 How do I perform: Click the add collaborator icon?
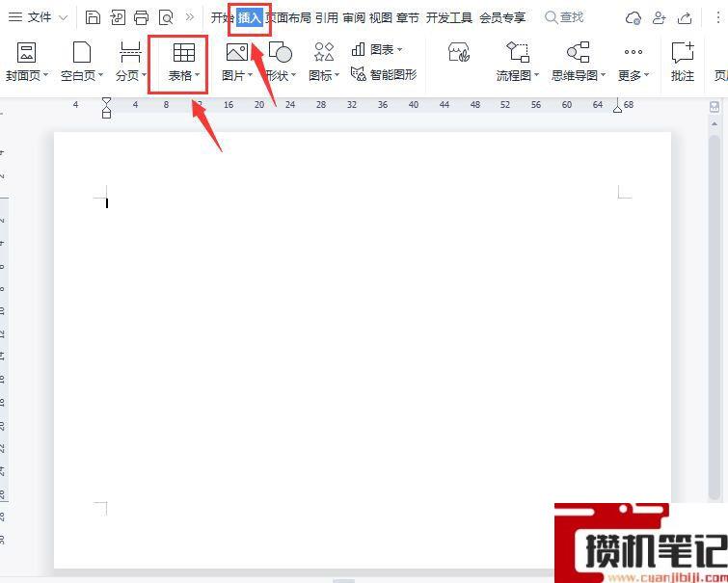(x=660, y=17)
